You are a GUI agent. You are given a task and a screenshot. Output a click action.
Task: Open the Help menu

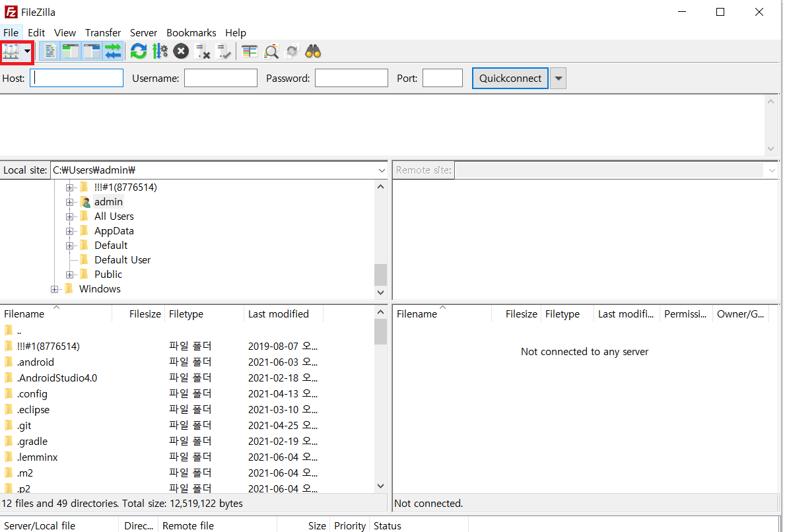tap(235, 32)
